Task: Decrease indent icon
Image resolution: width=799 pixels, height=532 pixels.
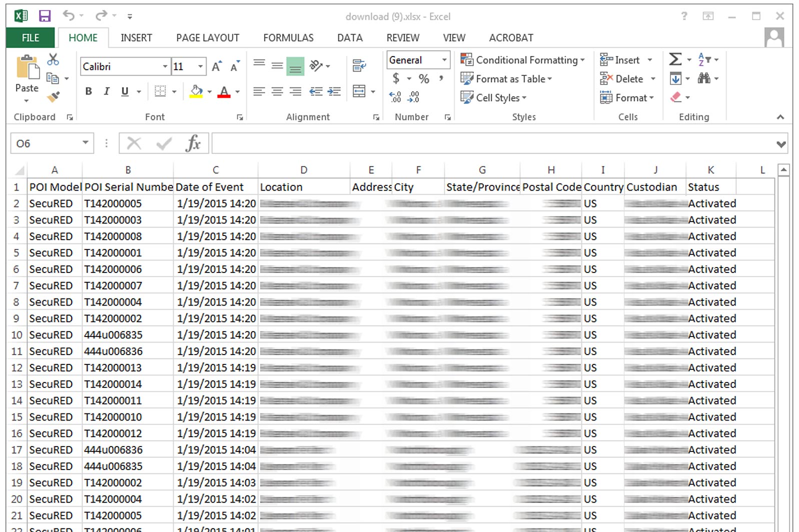Action: click(x=316, y=91)
